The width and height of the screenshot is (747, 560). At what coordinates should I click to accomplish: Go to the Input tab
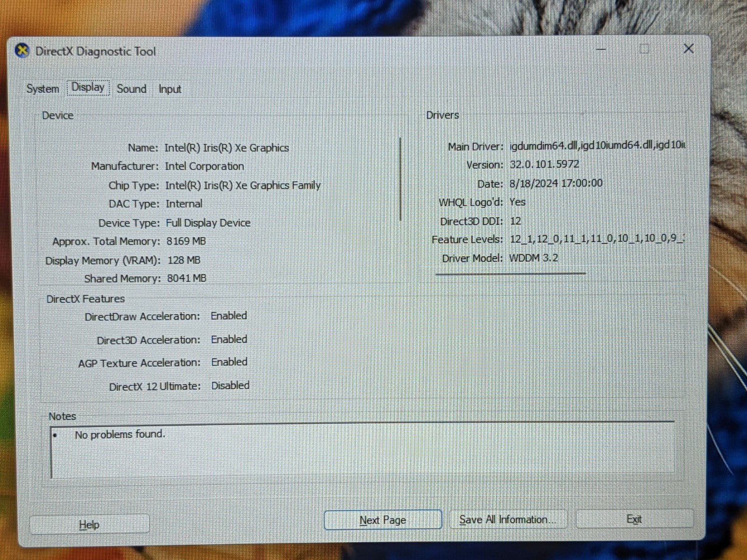tap(169, 89)
